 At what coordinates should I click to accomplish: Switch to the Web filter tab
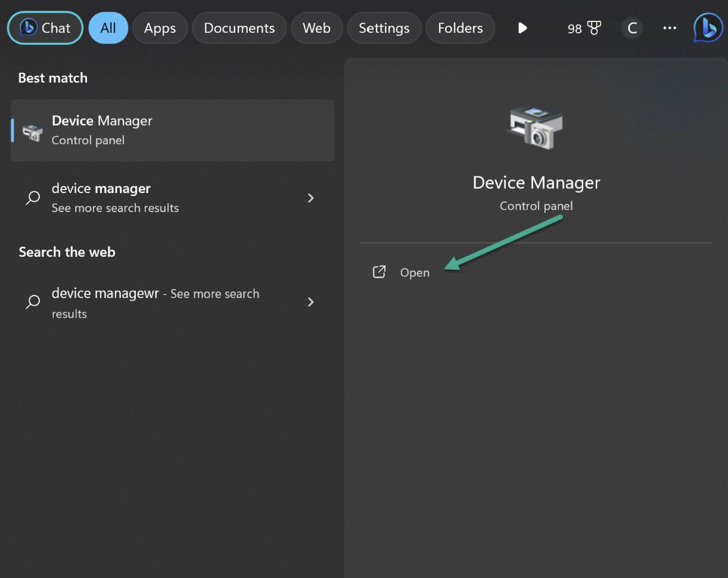click(x=316, y=28)
